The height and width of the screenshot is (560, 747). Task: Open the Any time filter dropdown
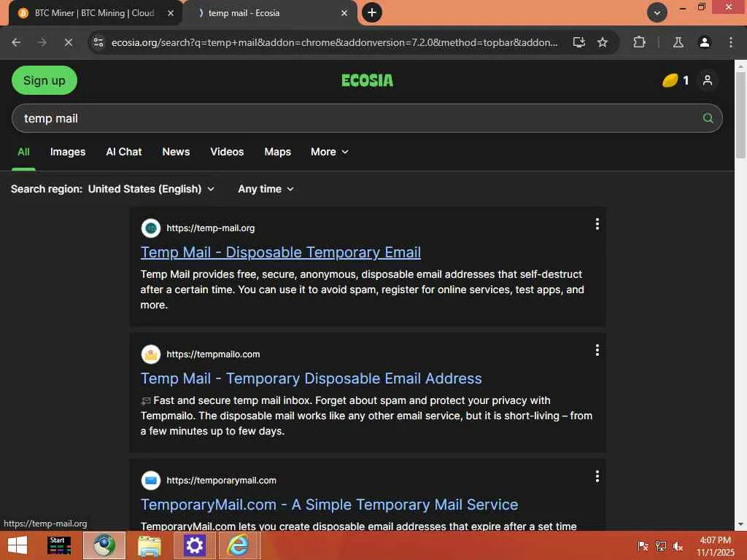[x=266, y=189]
